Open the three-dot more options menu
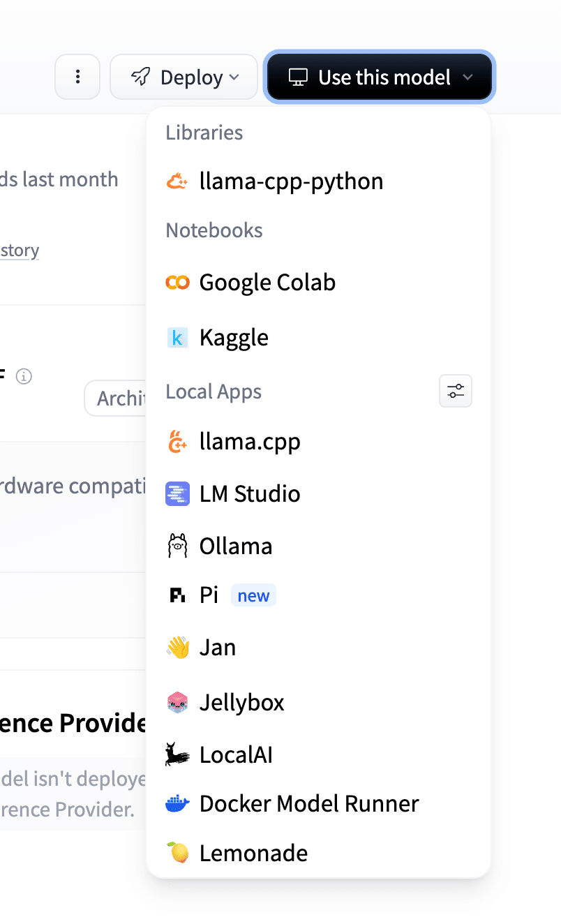Screen dimensions: 561x924 (77, 77)
